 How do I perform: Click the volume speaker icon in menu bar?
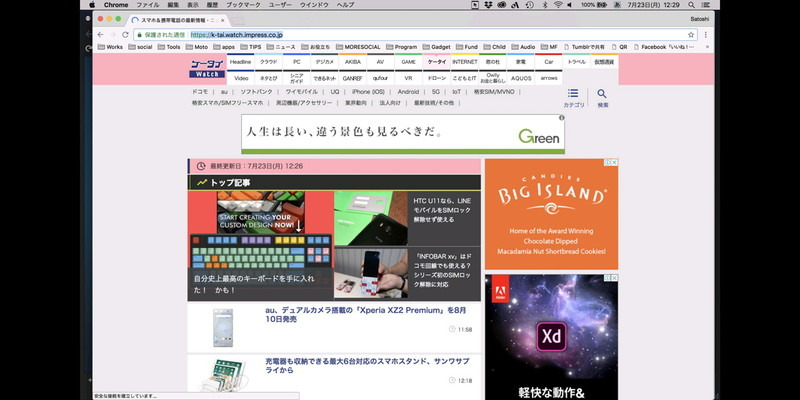click(570, 5)
